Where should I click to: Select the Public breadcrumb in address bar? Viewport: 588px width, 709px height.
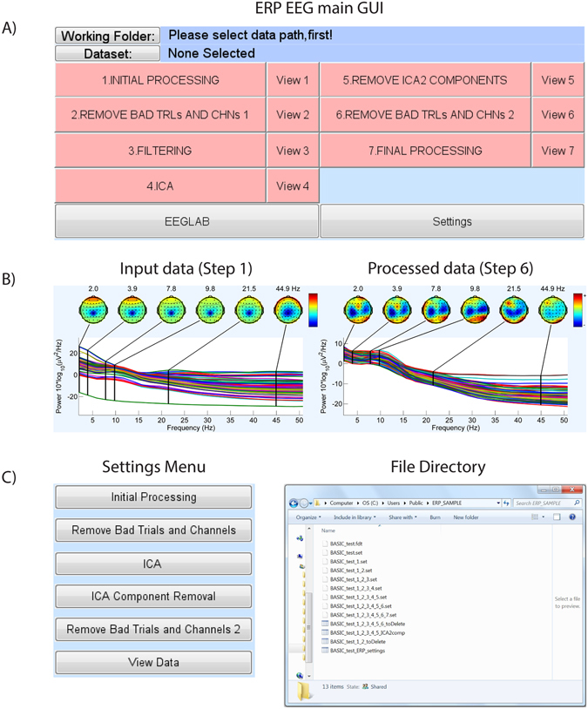416,503
